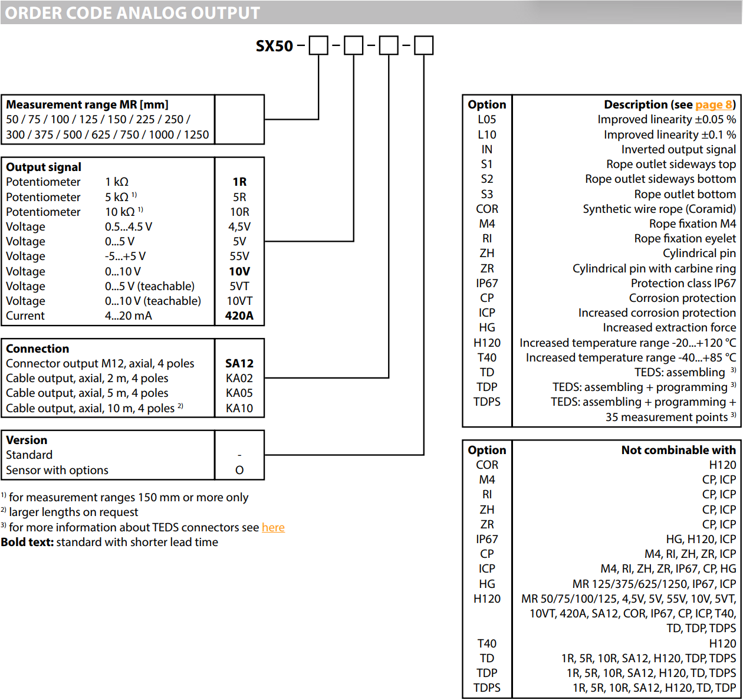Click the 'Measurement range MR [mm]' header
This screenshot has width=743, height=700.
tap(87, 104)
